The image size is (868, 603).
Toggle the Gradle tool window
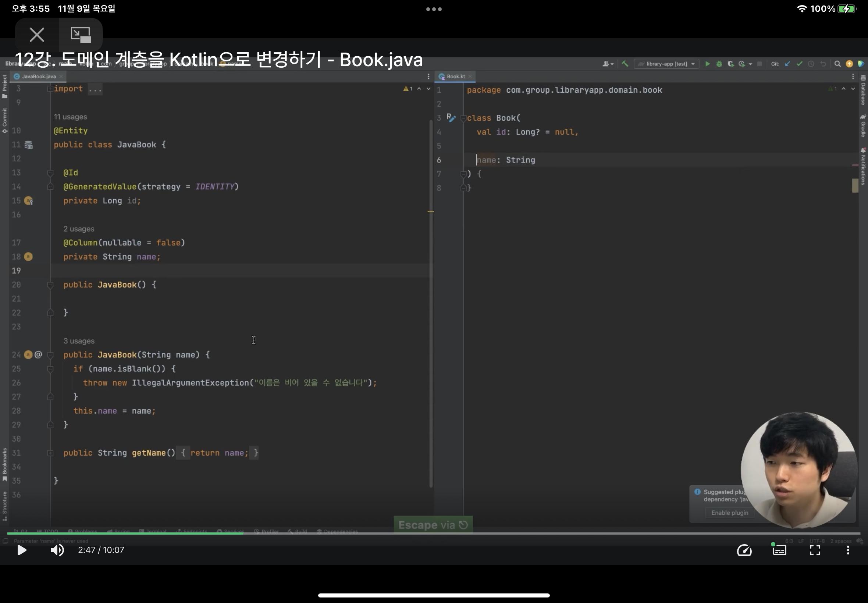863,126
